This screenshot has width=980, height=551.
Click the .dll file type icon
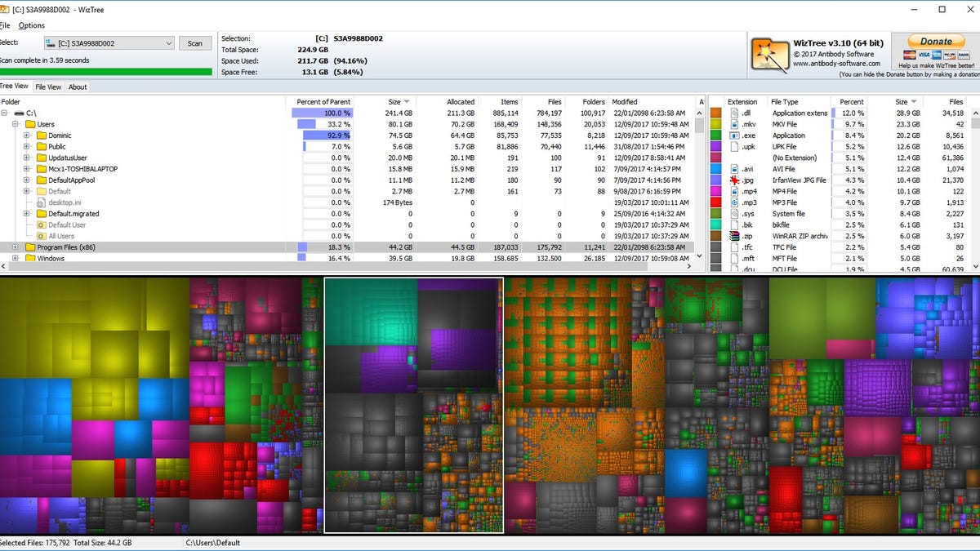tap(736, 113)
